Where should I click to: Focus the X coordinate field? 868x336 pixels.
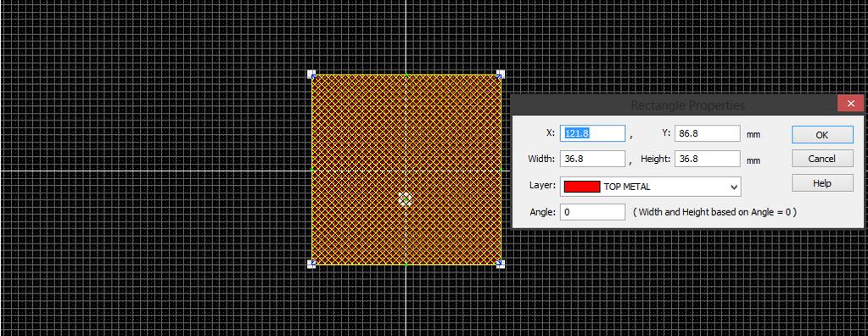point(592,133)
